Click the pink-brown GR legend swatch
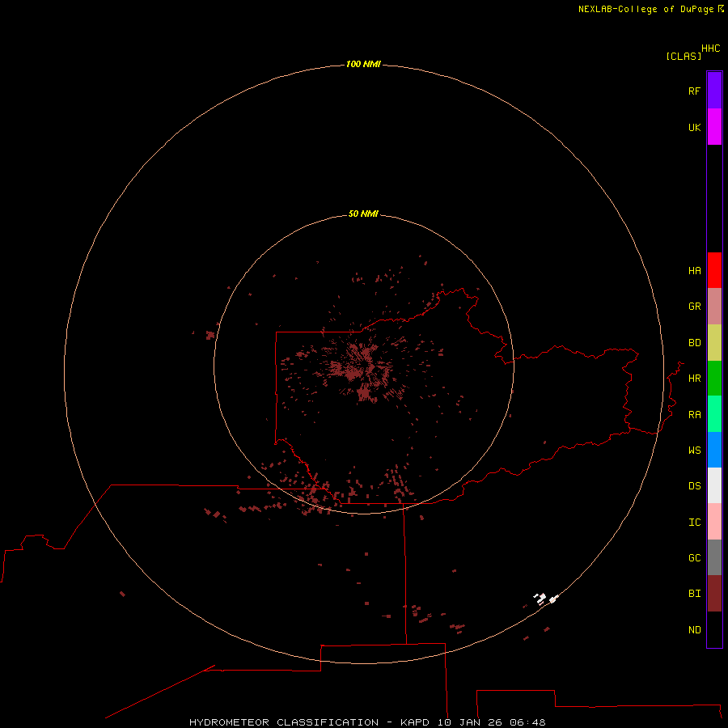 coord(714,307)
